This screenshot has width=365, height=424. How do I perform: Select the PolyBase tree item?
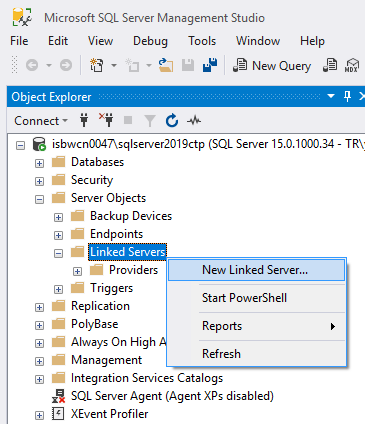pyautogui.click(x=95, y=324)
